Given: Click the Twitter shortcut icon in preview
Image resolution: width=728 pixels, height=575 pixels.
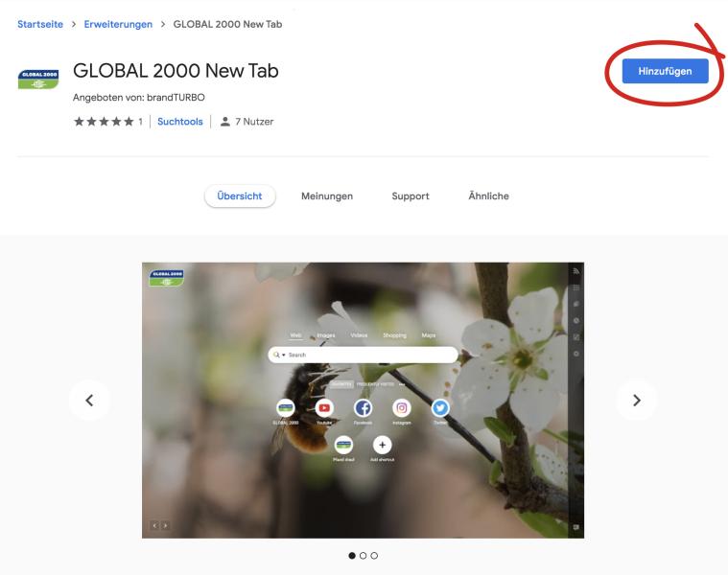Looking at the screenshot, I should click(x=440, y=408).
